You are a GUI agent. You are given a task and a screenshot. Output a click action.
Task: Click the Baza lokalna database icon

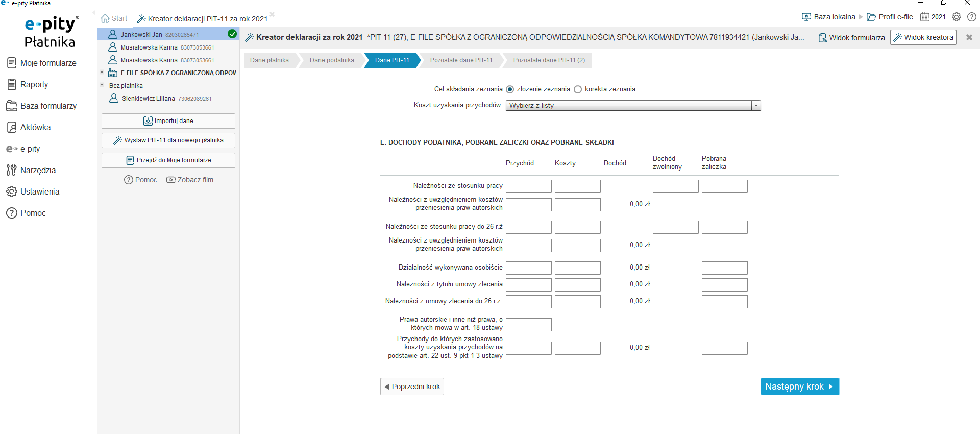tap(806, 17)
